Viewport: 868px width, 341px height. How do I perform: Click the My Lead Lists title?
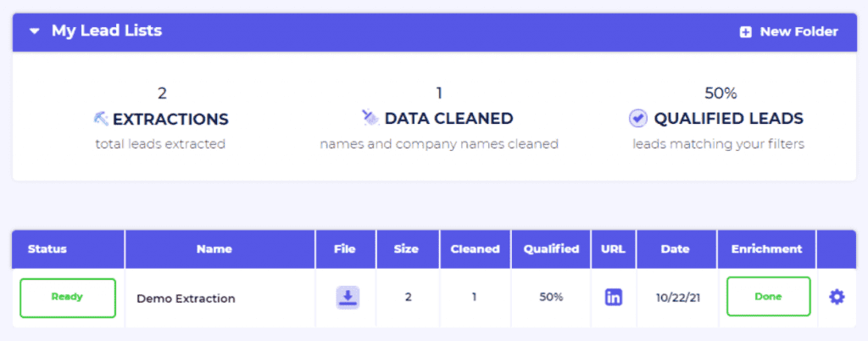click(107, 31)
